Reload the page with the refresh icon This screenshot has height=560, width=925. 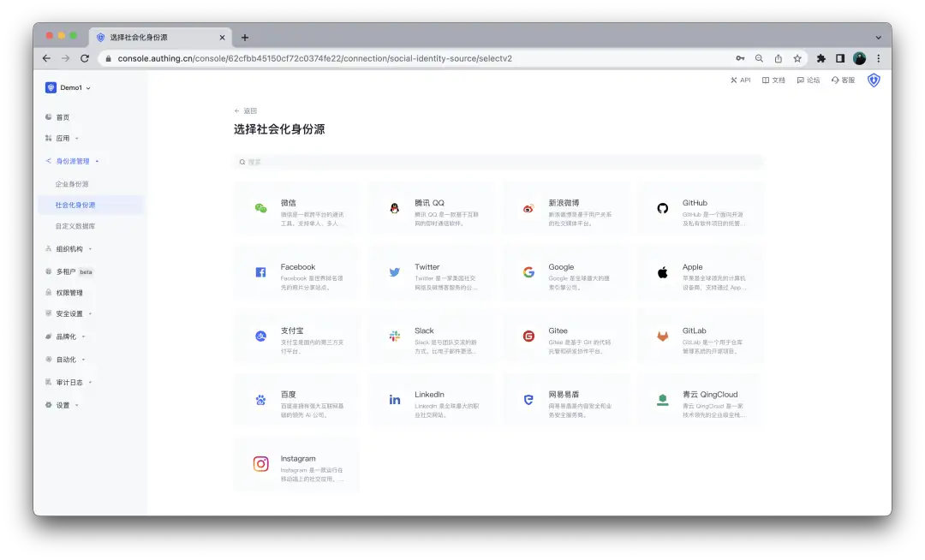[85, 58]
